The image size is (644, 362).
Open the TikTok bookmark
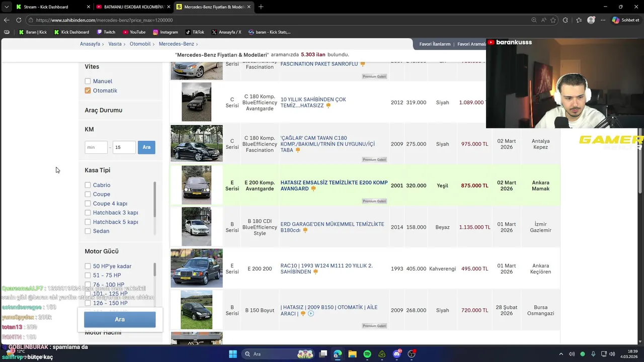click(x=195, y=32)
